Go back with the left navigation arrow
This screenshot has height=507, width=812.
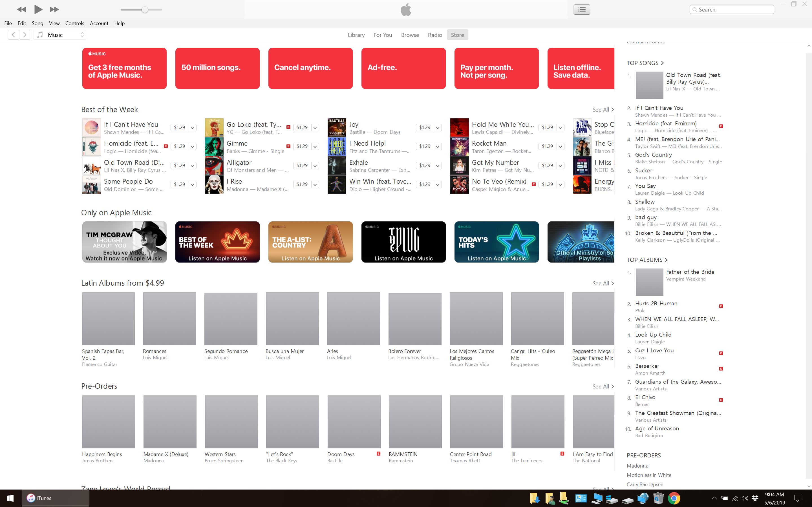[14, 35]
